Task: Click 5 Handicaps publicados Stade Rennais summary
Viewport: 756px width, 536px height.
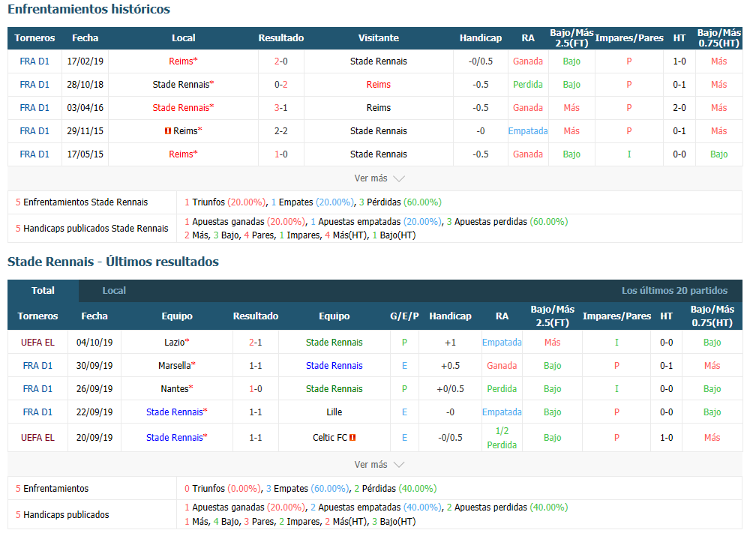Action: point(91,229)
